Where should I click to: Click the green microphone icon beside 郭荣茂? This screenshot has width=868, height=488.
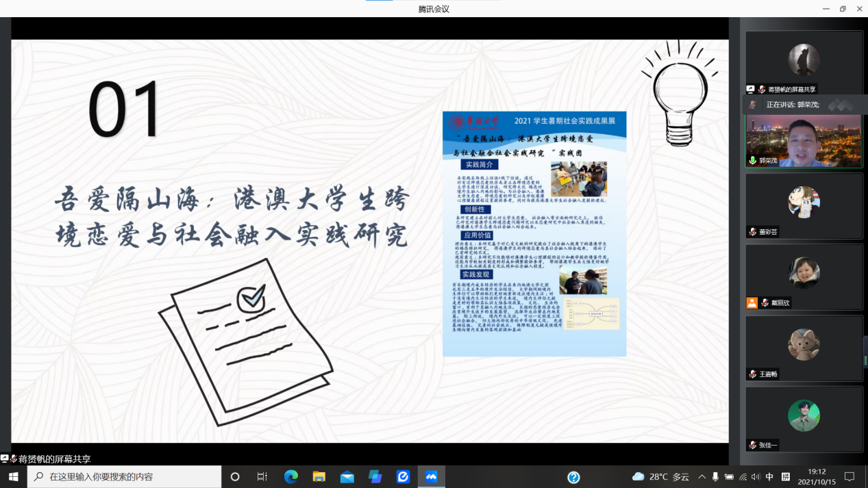click(x=752, y=161)
